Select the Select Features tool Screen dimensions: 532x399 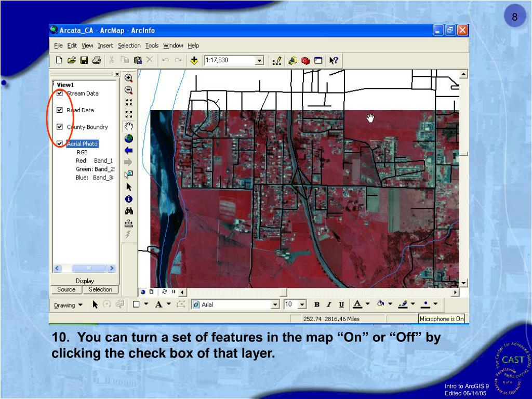129,175
